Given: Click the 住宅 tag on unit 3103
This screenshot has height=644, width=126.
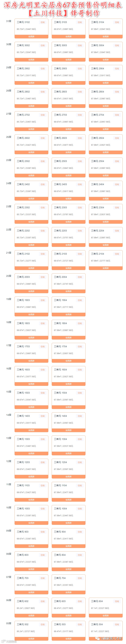Looking at the screenshot, I should 80,22.
